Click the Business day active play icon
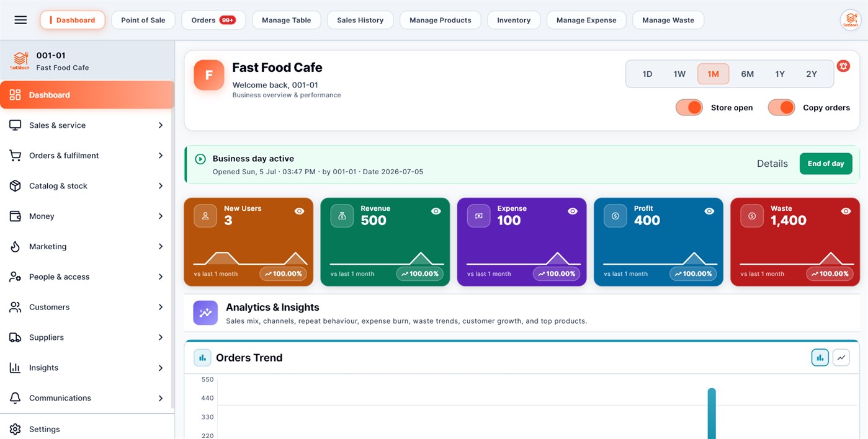 (x=200, y=159)
